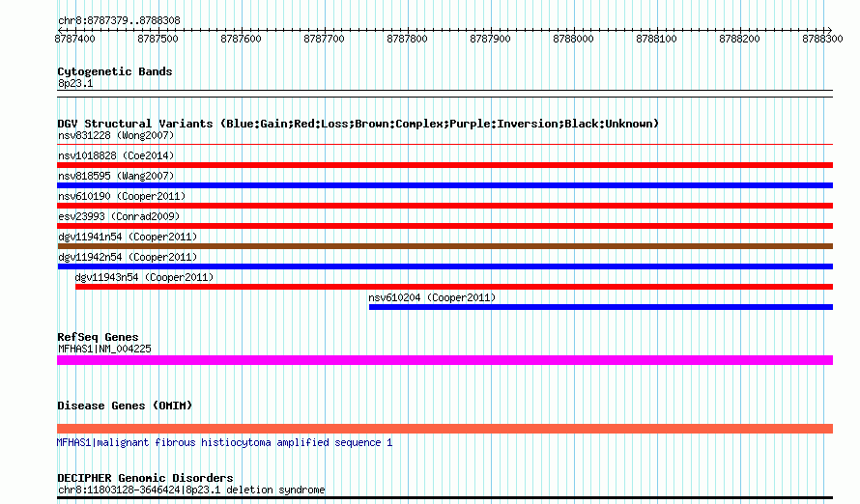Image resolution: width=860 pixels, height=504 pixels.
Task: Select the magenta MFHAS1 RefSeq gene bar
Action: tap(444, 360)
